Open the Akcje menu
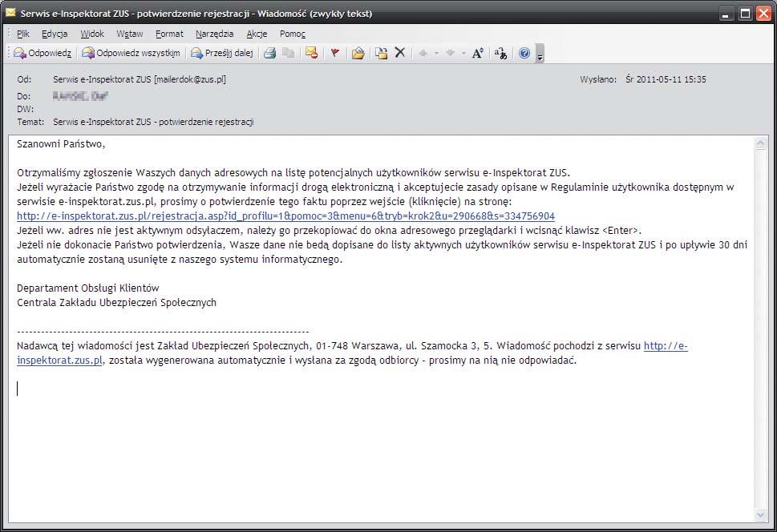Image resolution: width=777 pixels, height=532 pixels. point(257,34)
